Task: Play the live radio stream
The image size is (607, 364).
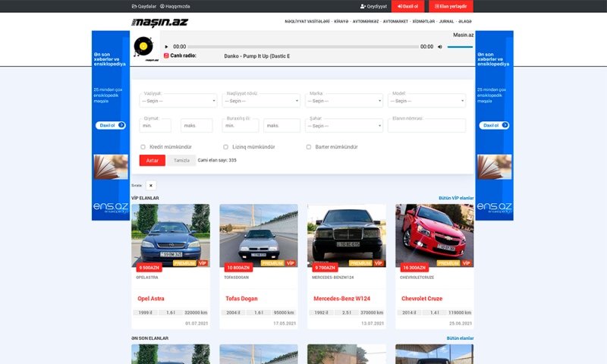Action: (166, 47)
